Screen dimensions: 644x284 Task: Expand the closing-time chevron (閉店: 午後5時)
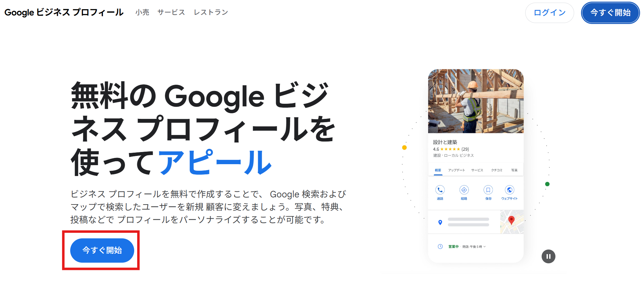(x=485, y=247)
